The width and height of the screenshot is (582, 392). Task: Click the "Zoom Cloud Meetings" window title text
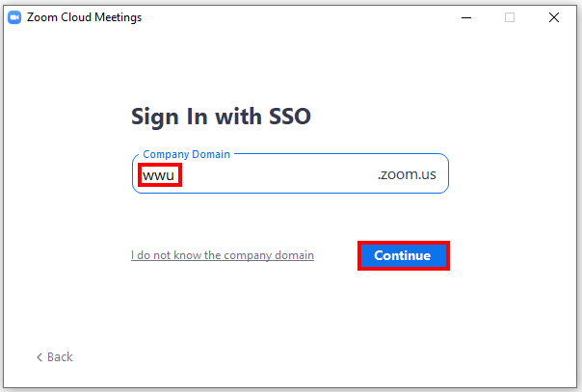tap(84, 17)
